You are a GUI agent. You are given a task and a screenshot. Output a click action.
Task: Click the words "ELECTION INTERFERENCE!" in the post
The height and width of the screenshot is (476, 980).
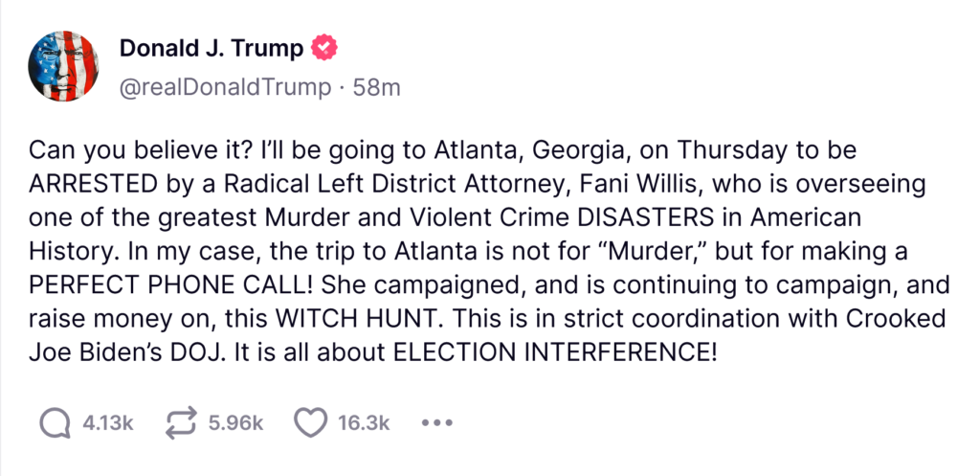point(555,351)
